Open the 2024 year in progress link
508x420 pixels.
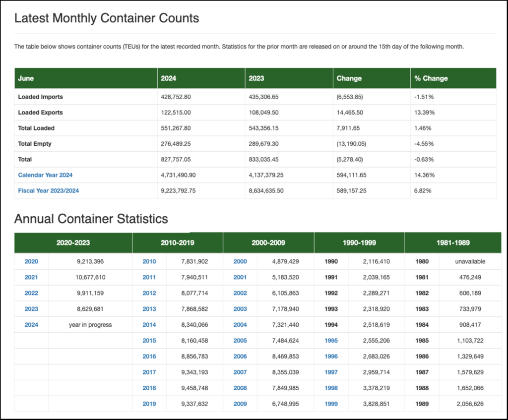(31, 325)
